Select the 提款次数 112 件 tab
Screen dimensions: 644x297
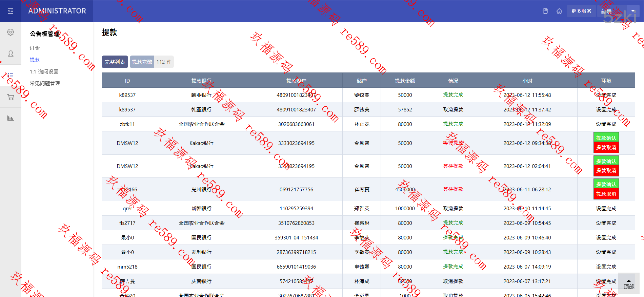tap(152, 62)
